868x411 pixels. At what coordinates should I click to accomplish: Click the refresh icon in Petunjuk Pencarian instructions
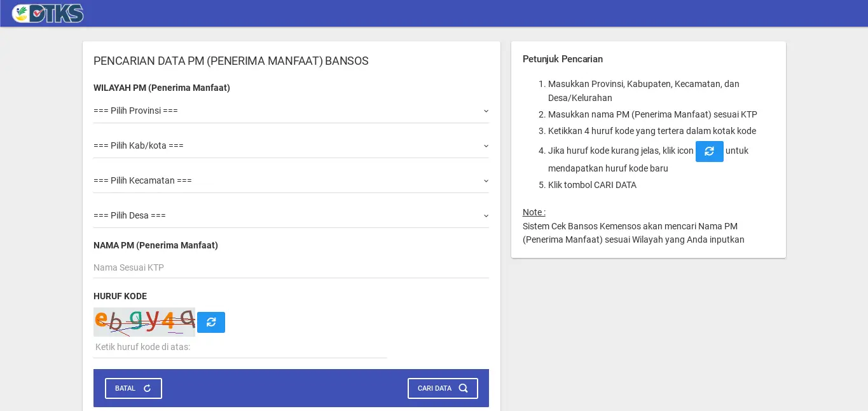click(709, 151)
